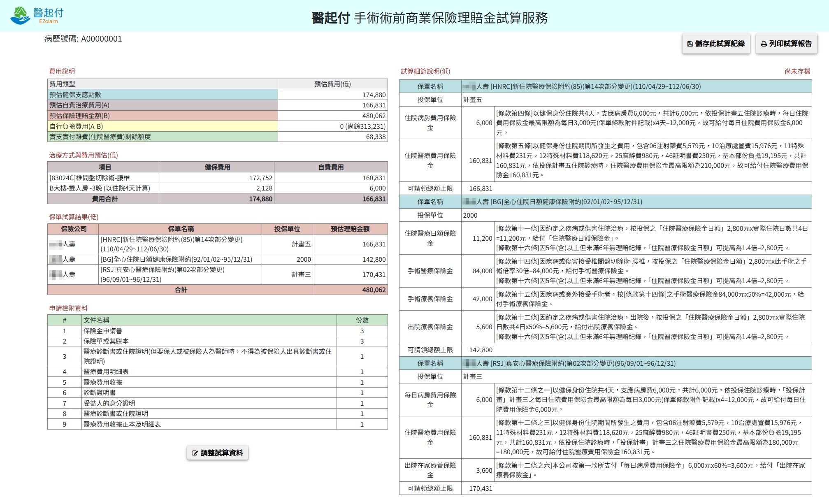Click the 試算細節說明(低) section heading
The height and width of the screenshot is (504, 829).
(425, 71)
